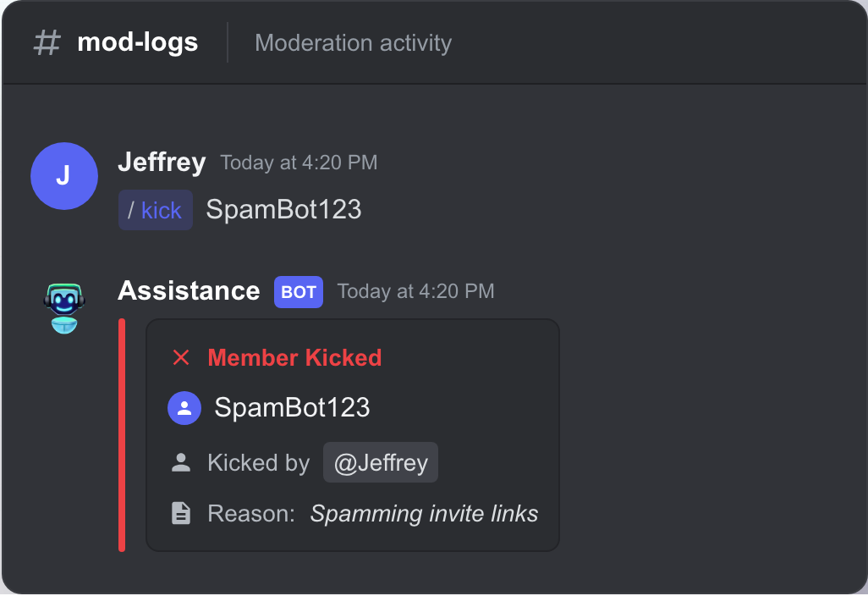Viewport: 868px width, 596px height.
Task: Open Jeffrey's profile via his J avatar
Action: pyautogui.click(x=64, y=176)
